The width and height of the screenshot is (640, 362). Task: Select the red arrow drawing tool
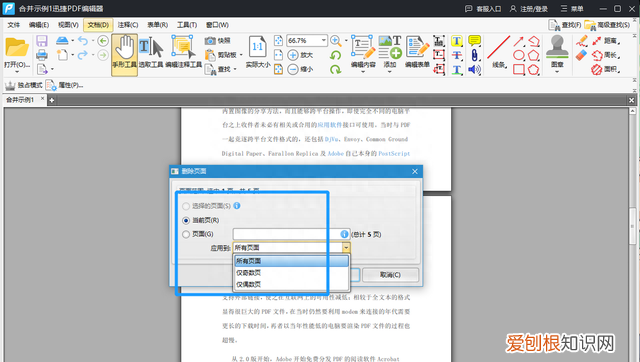[518, 41]
